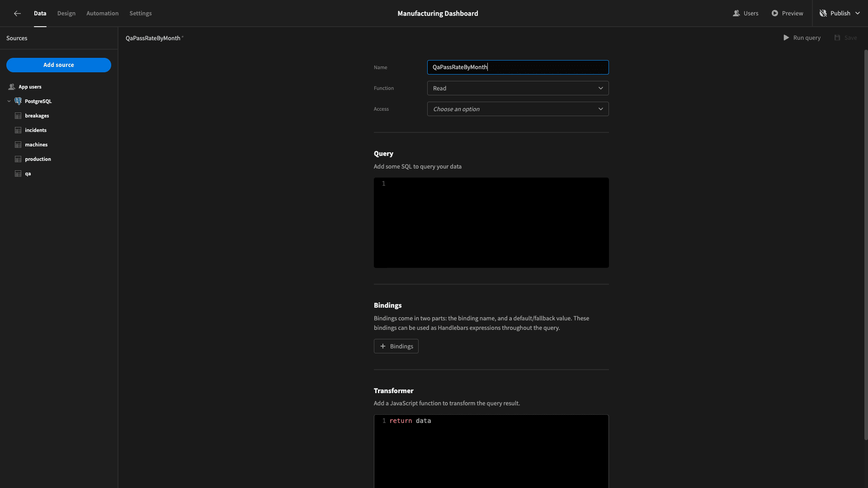
Task: Select the PostgreSQL source label
Action: (38, 101)
